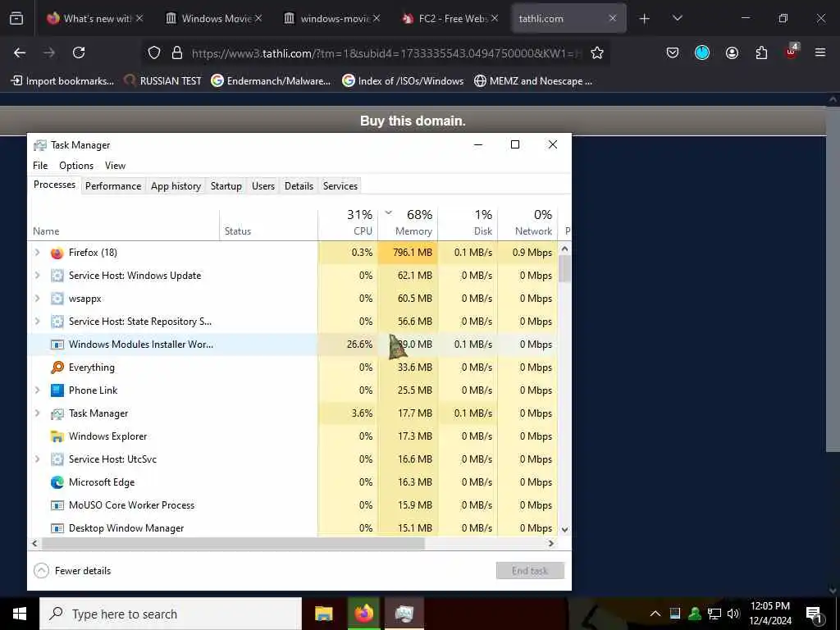Screen dimensions: 840x630
Task: Click the Firefox back arrow button
Action: (20, 52)
